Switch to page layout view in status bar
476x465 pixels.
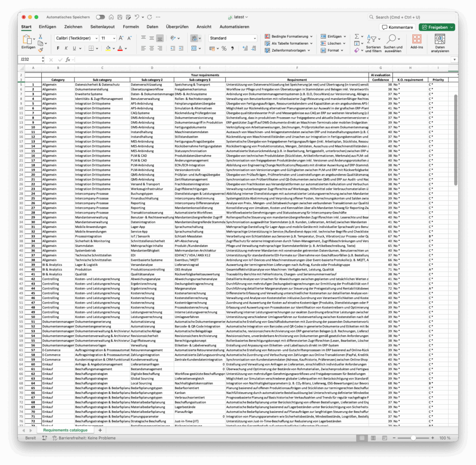click(x=373, y=438)
